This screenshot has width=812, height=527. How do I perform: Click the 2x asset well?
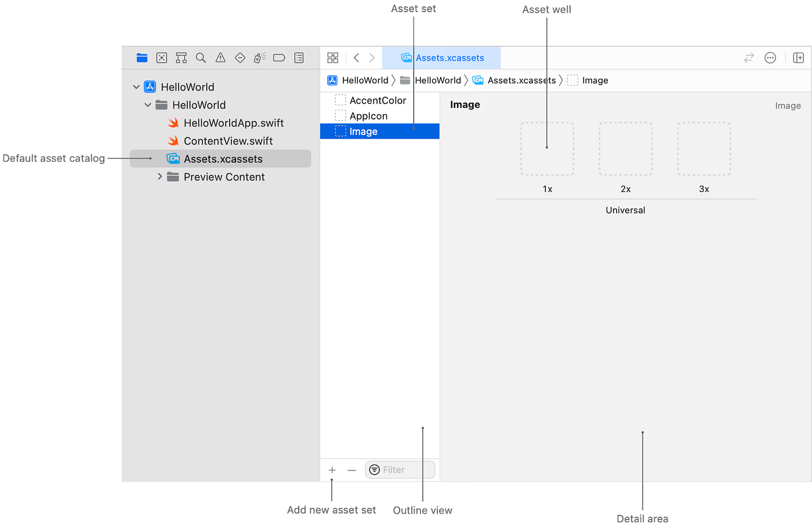pos(625,148)
